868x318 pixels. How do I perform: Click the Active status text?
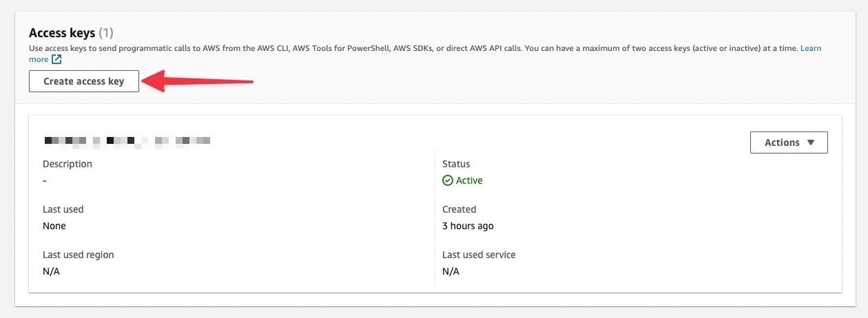click(x=469, y=180)
